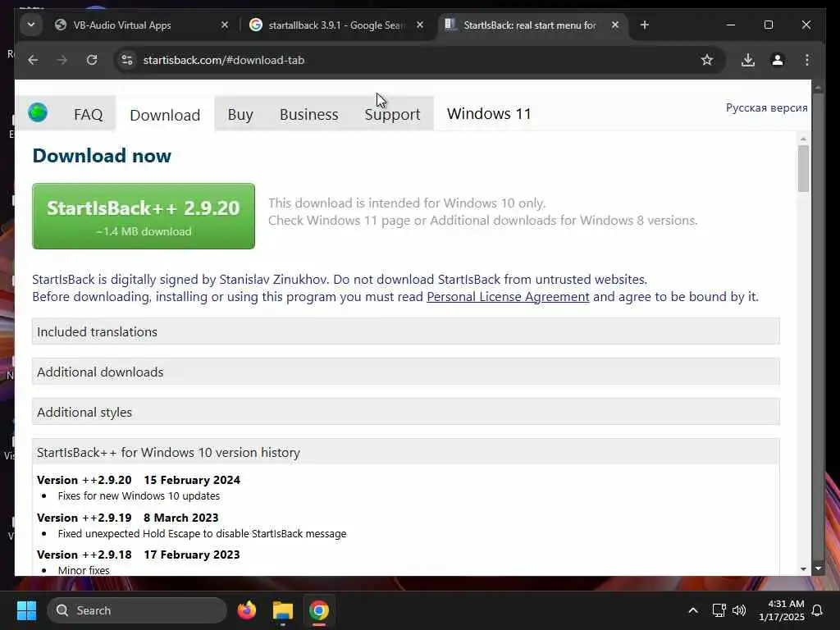Open the Windows Start button
The width and height of the screenshot is (840, 630).
coord(26,610)
